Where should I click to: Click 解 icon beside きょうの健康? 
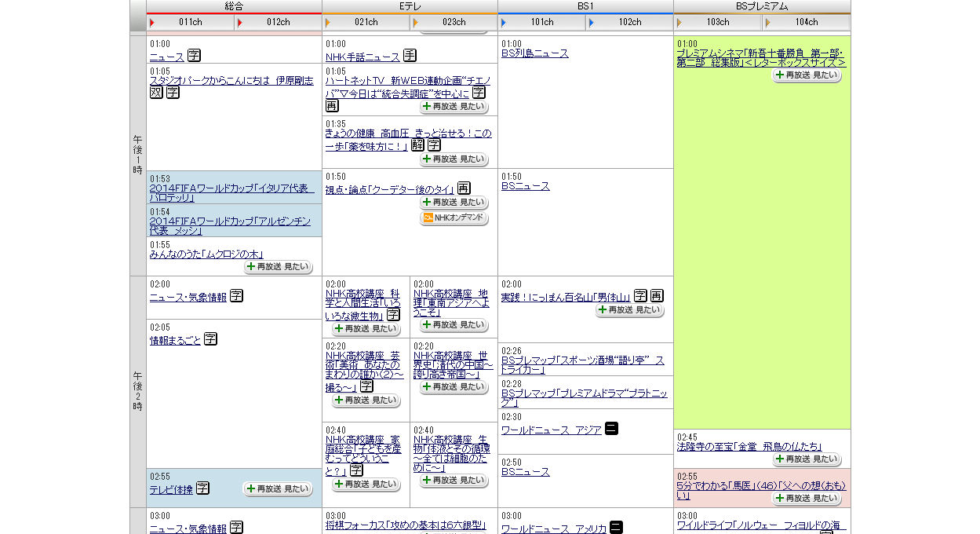tap(417, 144)
